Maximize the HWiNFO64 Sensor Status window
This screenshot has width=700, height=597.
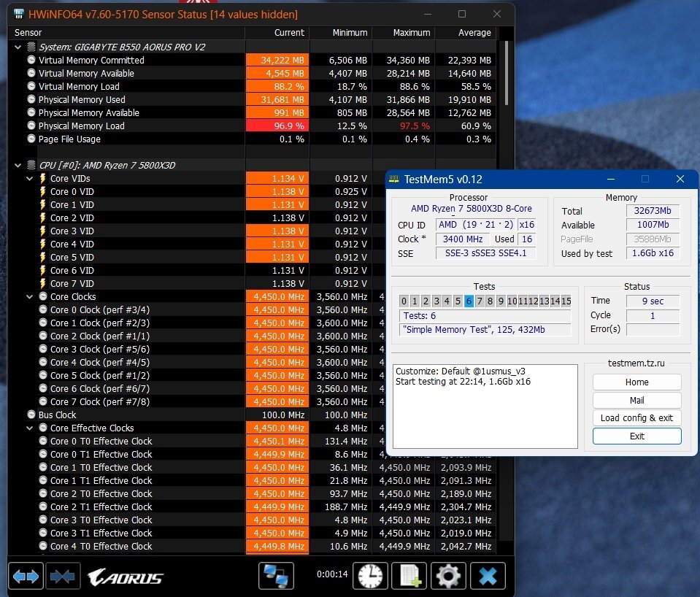click(462, 14)
